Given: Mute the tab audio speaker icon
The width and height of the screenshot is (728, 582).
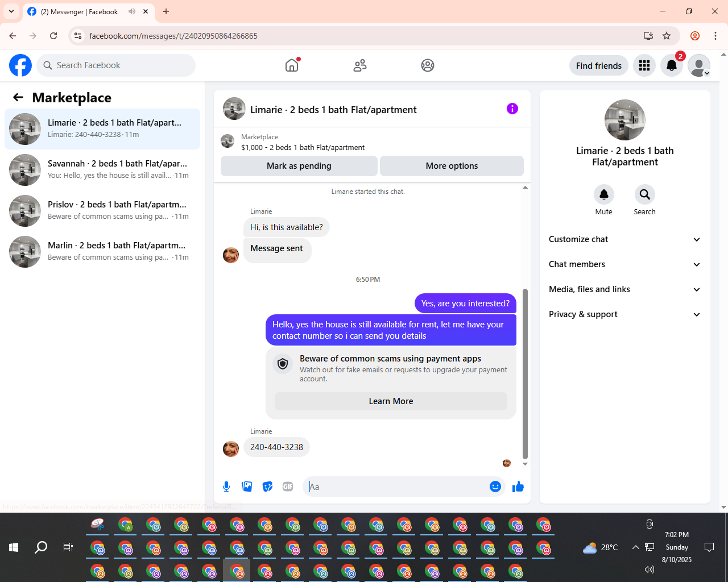Looking at the screenshot, I should 132,11.
